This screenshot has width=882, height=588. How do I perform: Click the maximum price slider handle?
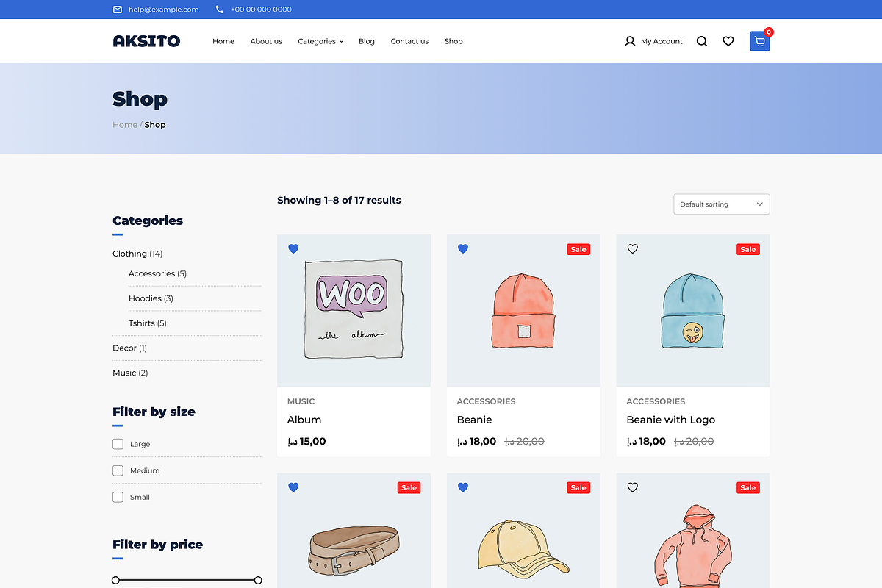pyautogui.click(x=258, y=581)
